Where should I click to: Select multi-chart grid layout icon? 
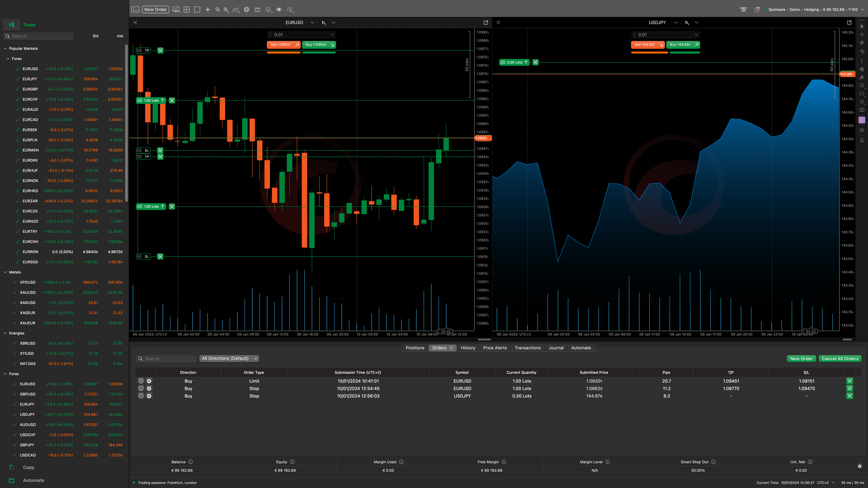[x=187, y=9]
